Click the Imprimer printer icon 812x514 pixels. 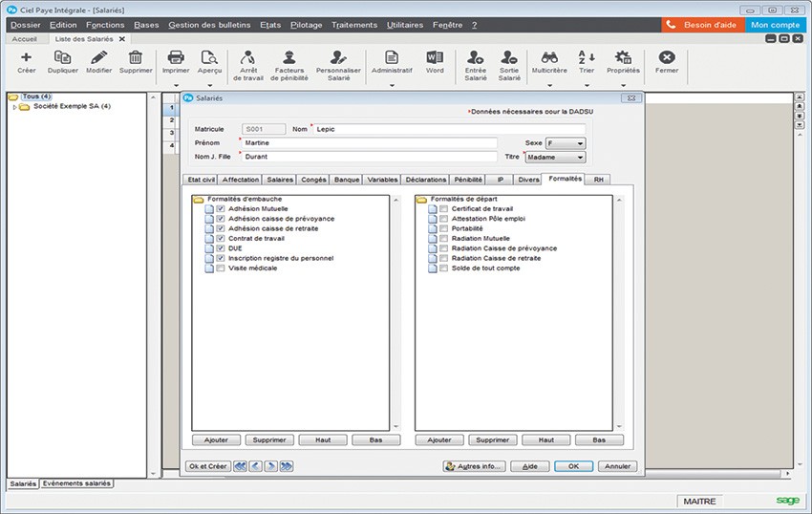pyautogui.click(x=176, y=57)
